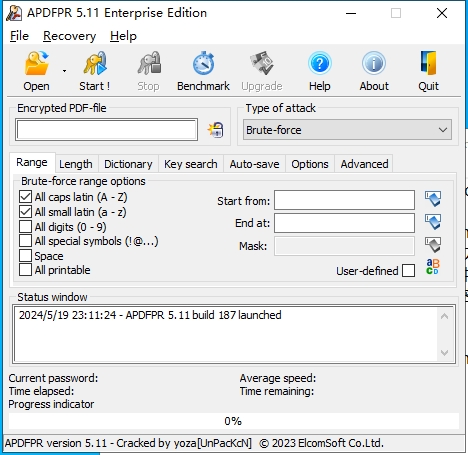468x455 pixels.
Task: Switch to the Length tab
Action: coord(76,164)
